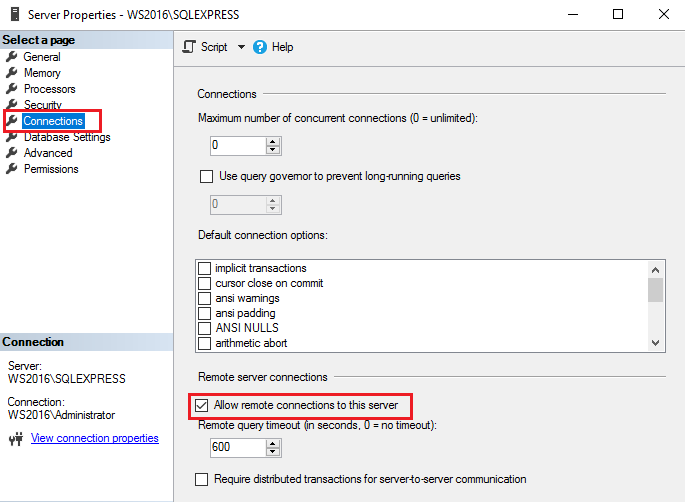685x502 pixels.
Task: Click the Help question mark icon
Action: coord(260,47)
